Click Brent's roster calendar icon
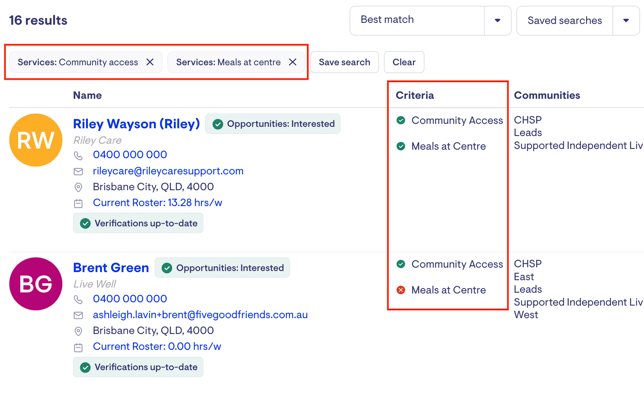The height and width of the screenshot is (393, 644). coord(78,347)
